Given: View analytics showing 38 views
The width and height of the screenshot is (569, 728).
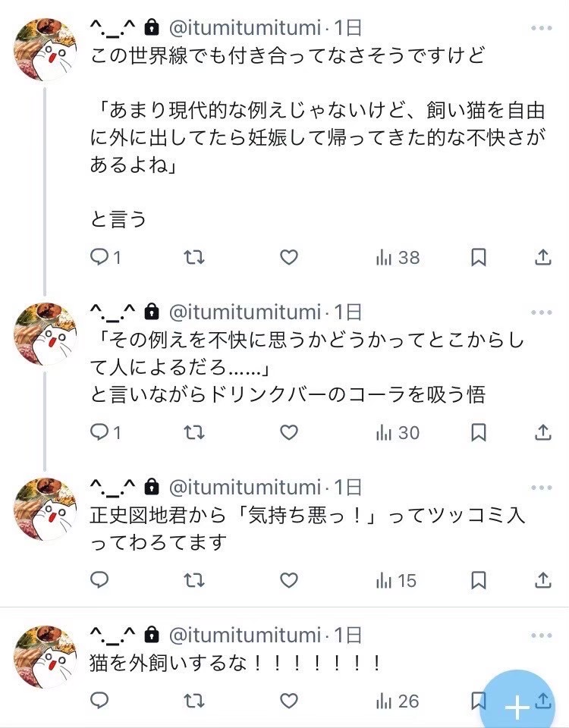Looking at the screenshot, I should tap(398, 258).
